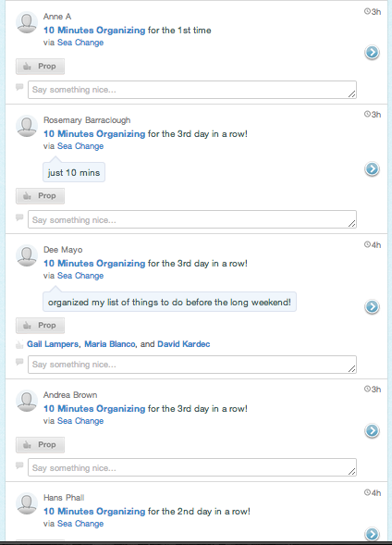Prop Dee Mayo's check-in
The width and height of the screenshot is (392, 545).
(x=40, y=326)
